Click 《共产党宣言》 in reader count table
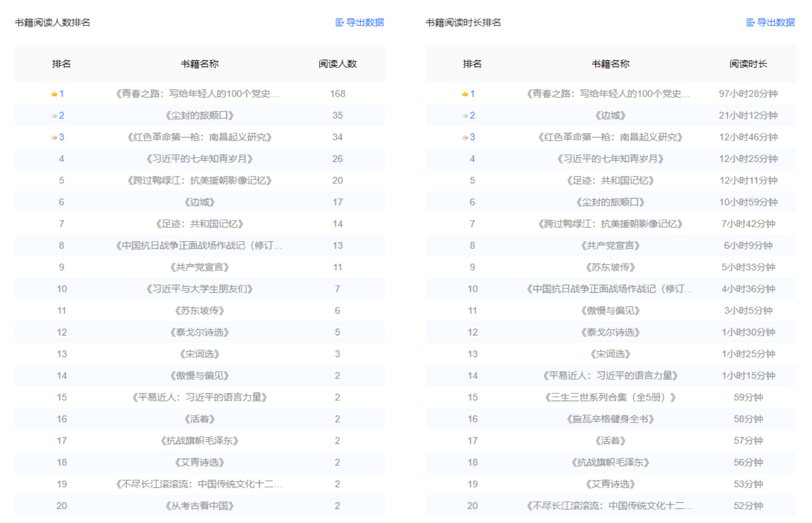The width and height of the screenshot is (812, 523). [199, 267]
